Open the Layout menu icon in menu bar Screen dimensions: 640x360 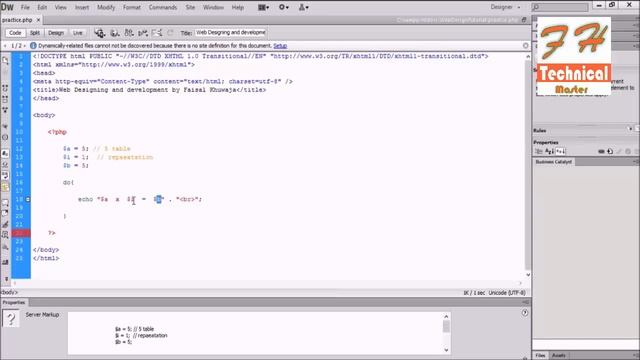[263, 7]
